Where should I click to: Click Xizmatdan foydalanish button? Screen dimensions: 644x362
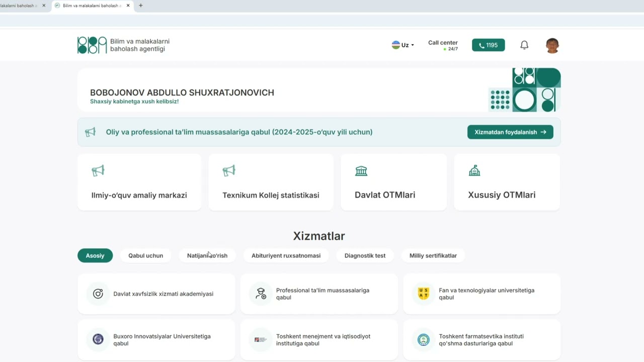point(510,132)
